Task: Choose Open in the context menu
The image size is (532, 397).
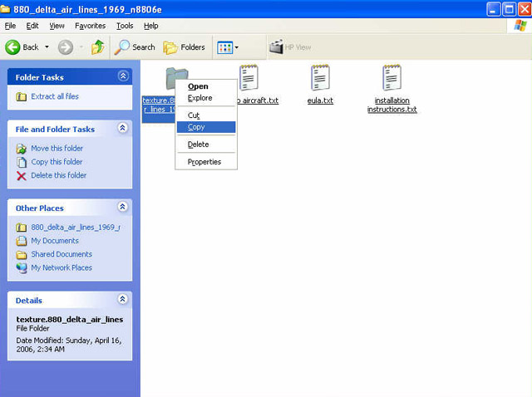Action: click(x=206, y=86)
